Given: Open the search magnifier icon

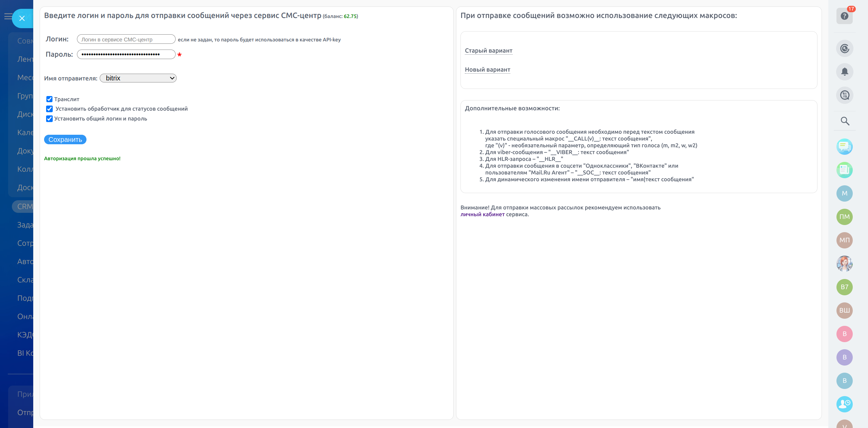Looking at the screenshot, I should tap(844, 121).
